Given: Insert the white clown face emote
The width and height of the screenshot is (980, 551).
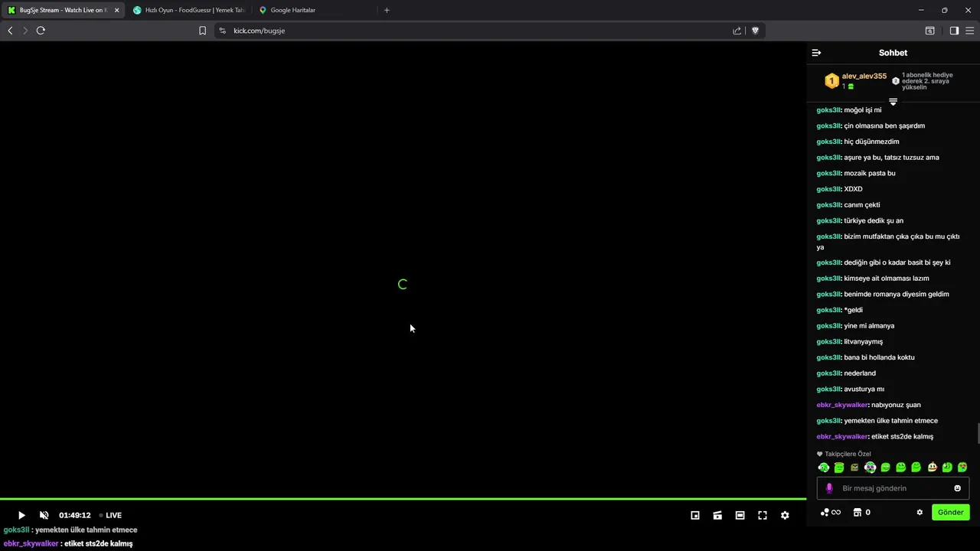Looking at the screenshot, I should tap(932, 468).
